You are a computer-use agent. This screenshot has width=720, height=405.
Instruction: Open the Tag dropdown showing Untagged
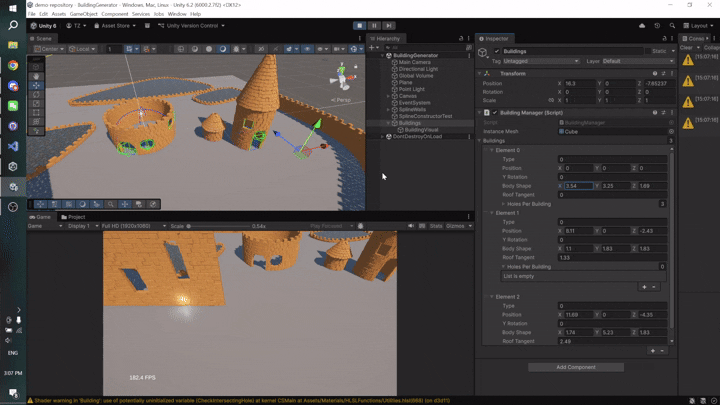click(x=542, y=61)
